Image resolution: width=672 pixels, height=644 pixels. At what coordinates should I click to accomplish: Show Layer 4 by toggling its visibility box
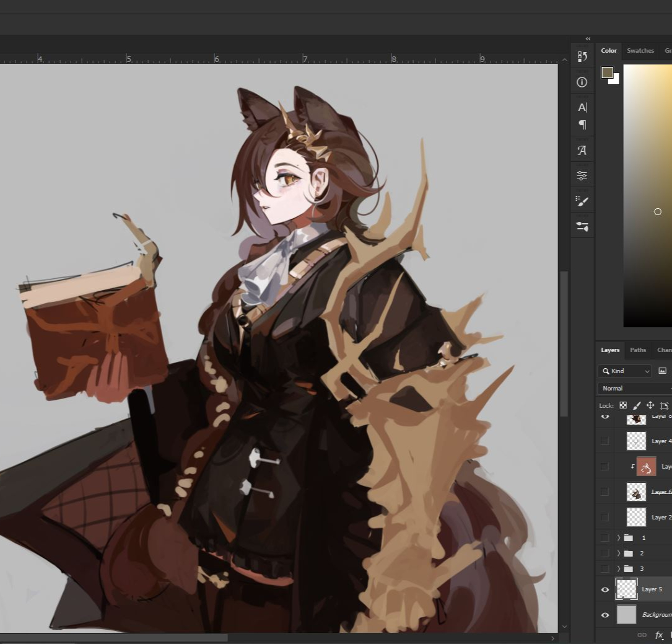(x=605, y=441)
